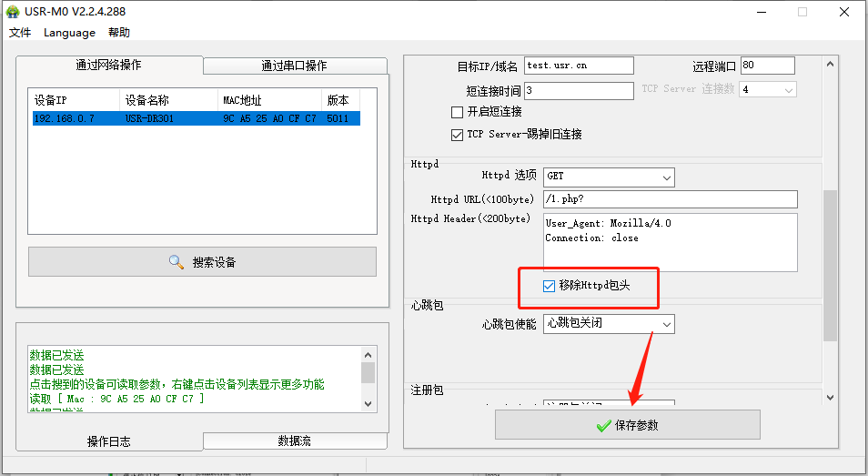Click the Httpd URL input field

coord(669,199)
